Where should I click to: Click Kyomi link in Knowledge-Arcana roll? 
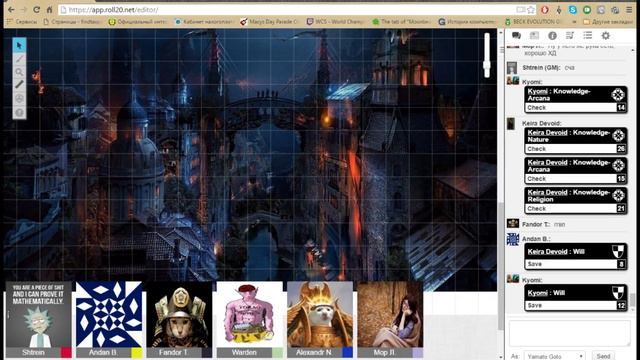[538, 91]
